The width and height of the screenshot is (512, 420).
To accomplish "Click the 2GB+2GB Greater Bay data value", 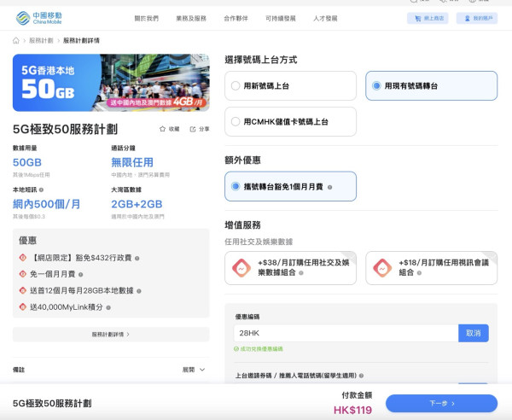I will pos(137,204).
